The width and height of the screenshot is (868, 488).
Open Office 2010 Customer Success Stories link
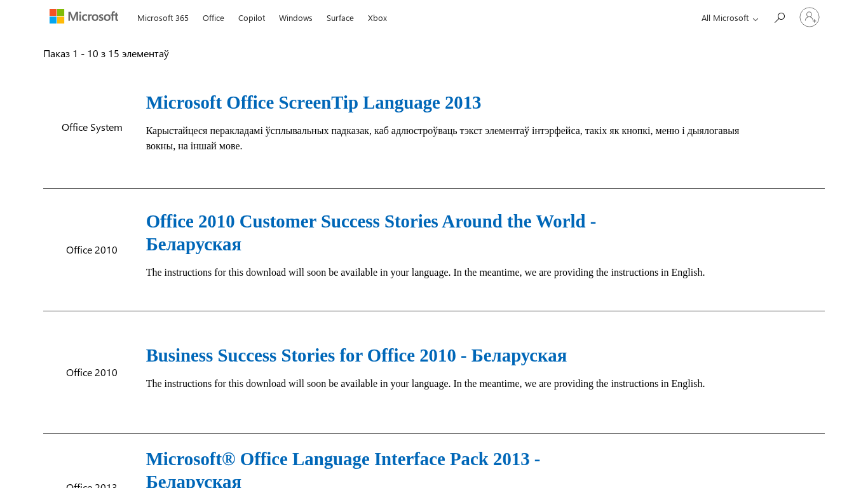click(370, 222)
